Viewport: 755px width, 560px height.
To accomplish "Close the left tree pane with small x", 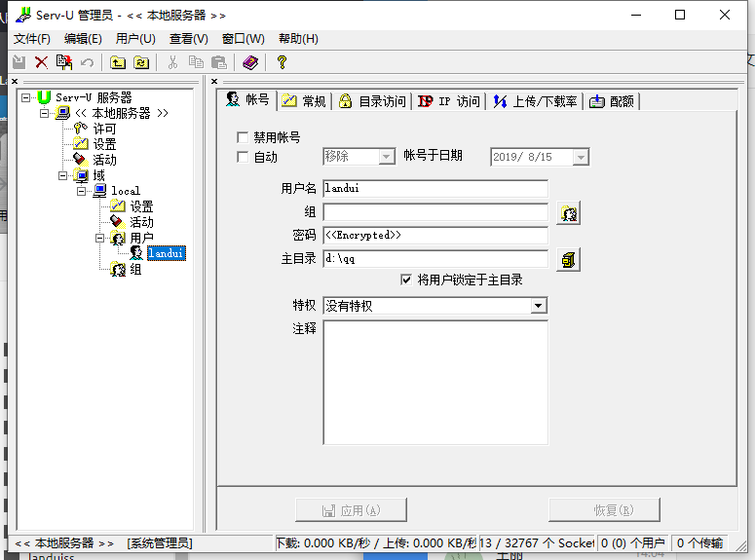I will 15,81.
